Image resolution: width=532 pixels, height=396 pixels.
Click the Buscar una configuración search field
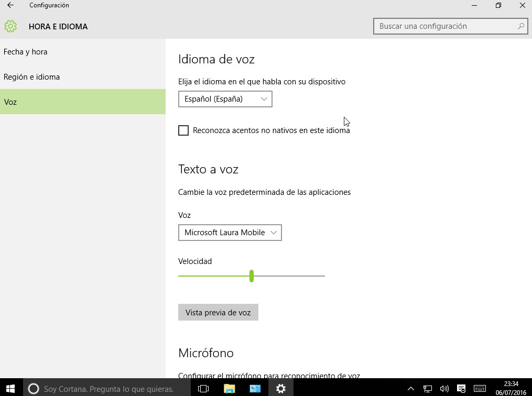pos(446,26)
